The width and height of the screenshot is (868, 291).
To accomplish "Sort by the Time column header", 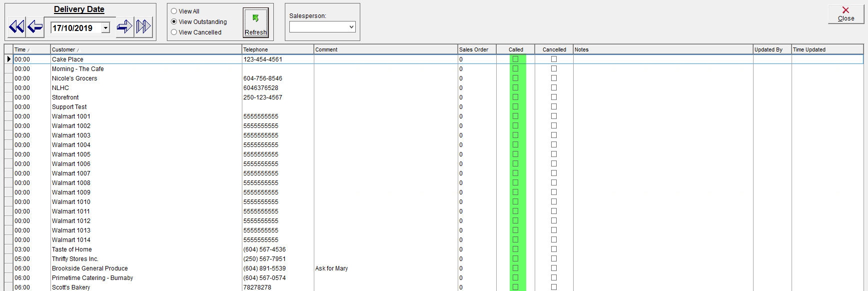I will tap(32, 49).
